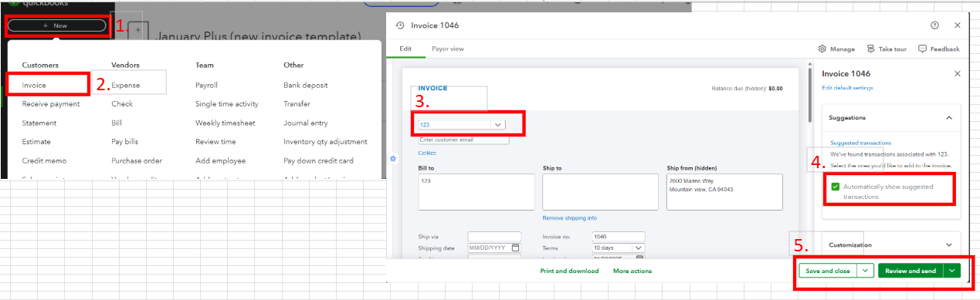Open the Terms dropdown showing 10 days
980x300 pixels.
click(x=618, y=248)
